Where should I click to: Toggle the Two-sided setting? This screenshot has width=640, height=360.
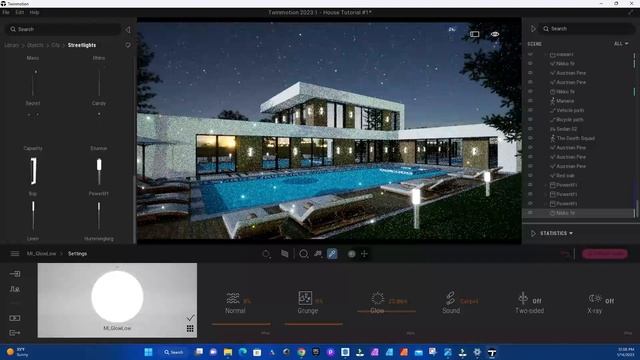(529, 303)
